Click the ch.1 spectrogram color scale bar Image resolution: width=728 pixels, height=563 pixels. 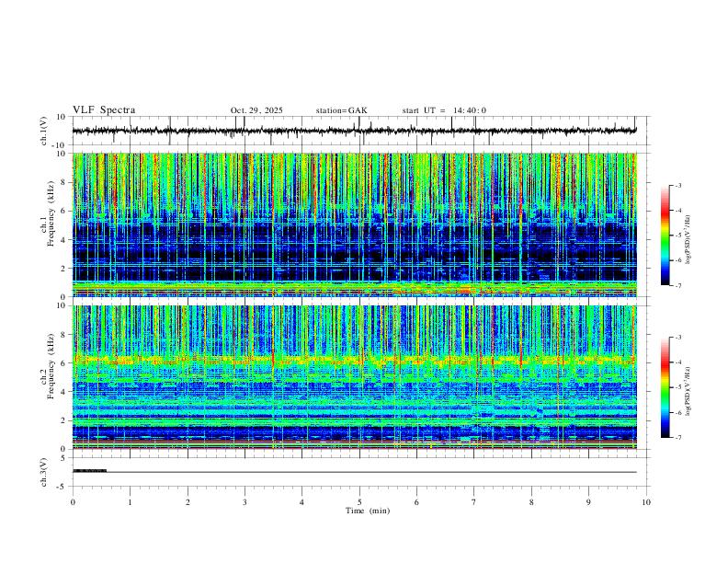(x=665, y=236)
